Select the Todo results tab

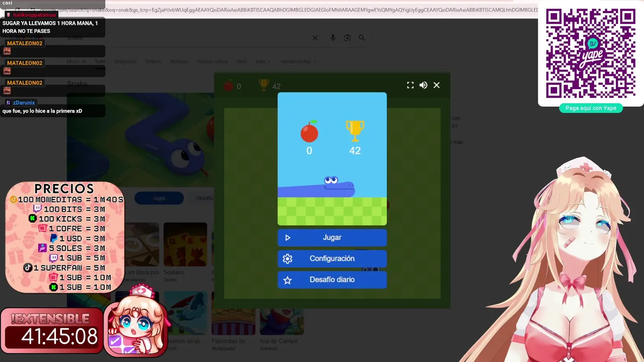[x=100, y=61]
